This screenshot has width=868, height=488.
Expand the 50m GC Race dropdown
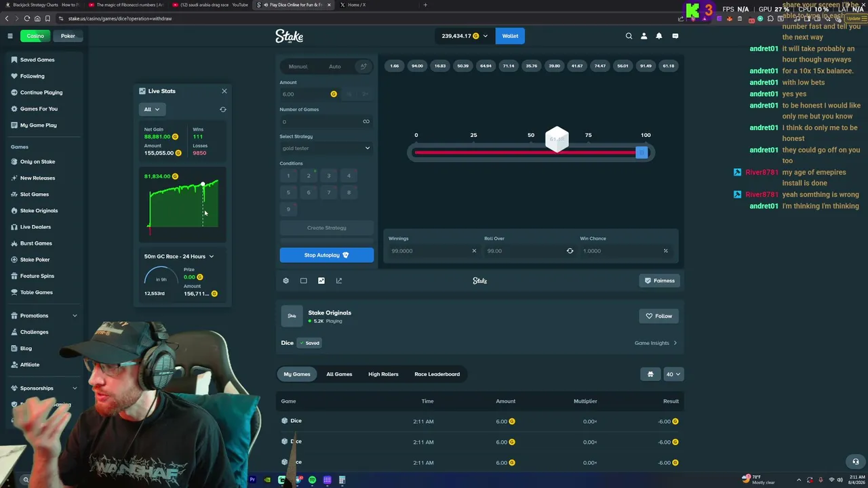179,256
